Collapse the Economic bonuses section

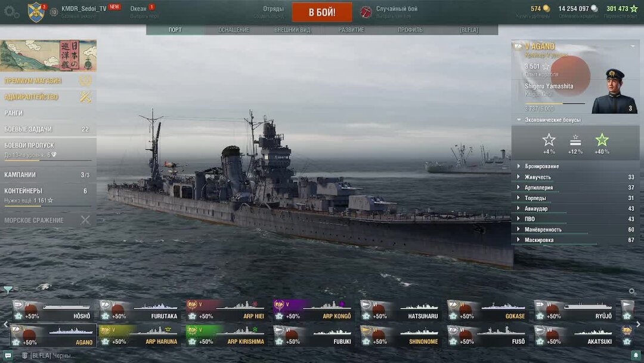click(519, 120)
